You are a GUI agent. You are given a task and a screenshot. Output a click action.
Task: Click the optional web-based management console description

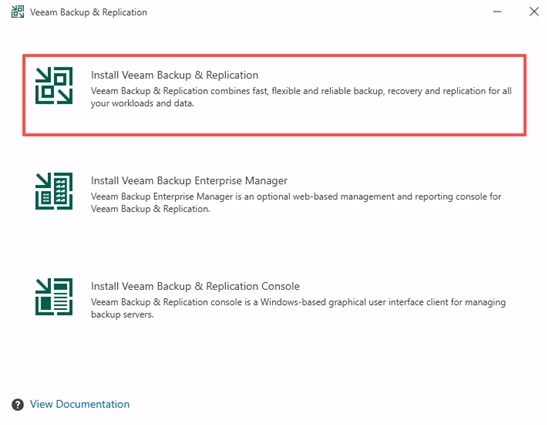[x=296, y=203]
